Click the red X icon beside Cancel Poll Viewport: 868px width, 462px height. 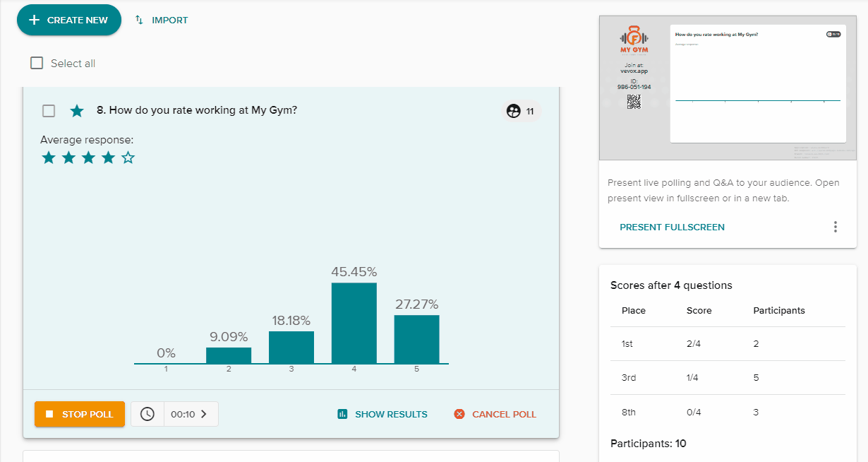(459, 414)
